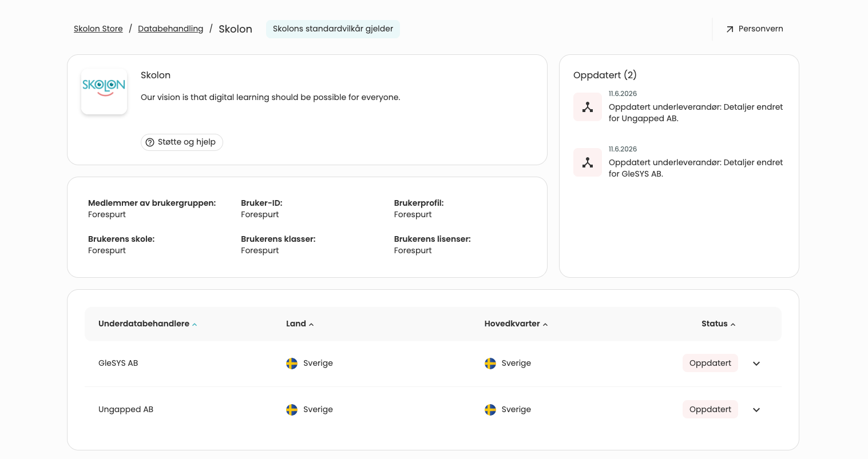Click the Swedish flag in Ungapped AB's Land column
This screenshot has width=868, height=459.
[x=292, y=410]
